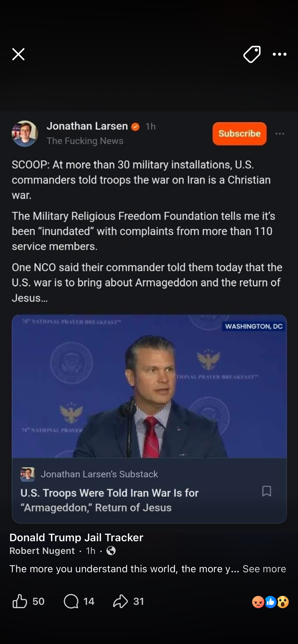Image resolution: width=298 pixels, height=644 pixels.
Task: Toggle the bookmark icon on article card
Action: [x=267, y=491]
